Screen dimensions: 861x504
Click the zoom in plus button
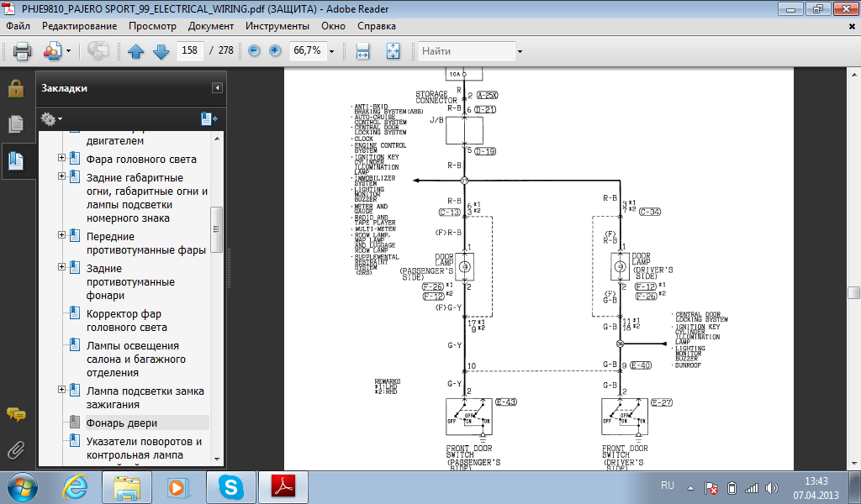[275, 51]
